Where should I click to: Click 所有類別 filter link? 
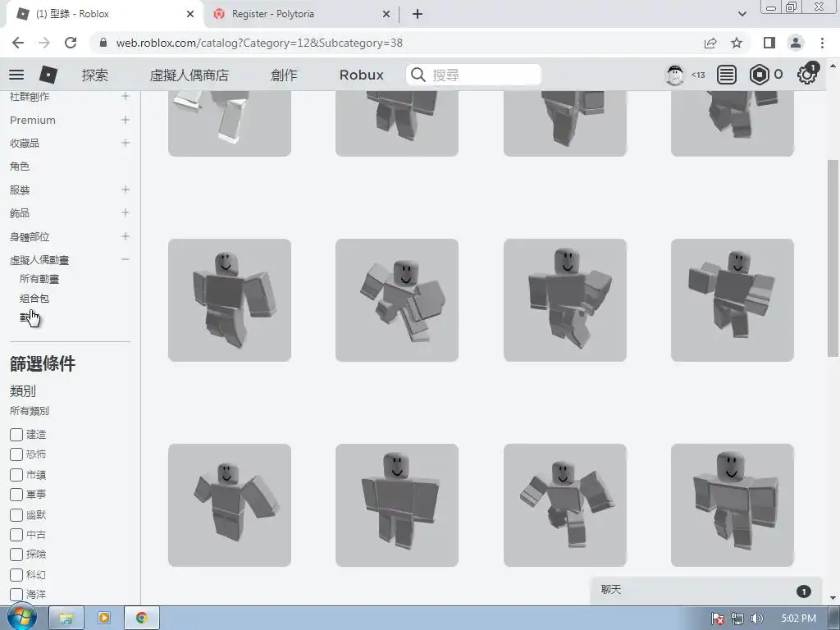click(x=30, y=411)
